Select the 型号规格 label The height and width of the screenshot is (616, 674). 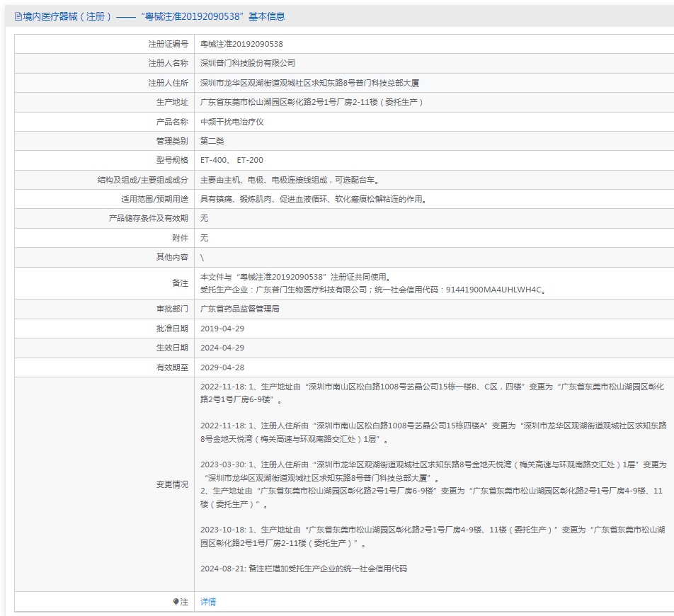(172, 160)
